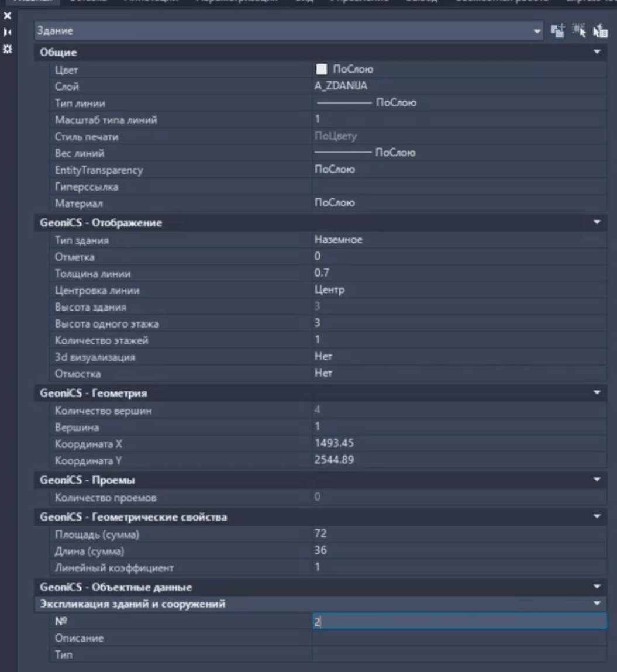617x672 pixels.
Task: Click the Тип здания value Наземное
Action: click(x=338, y=240)
